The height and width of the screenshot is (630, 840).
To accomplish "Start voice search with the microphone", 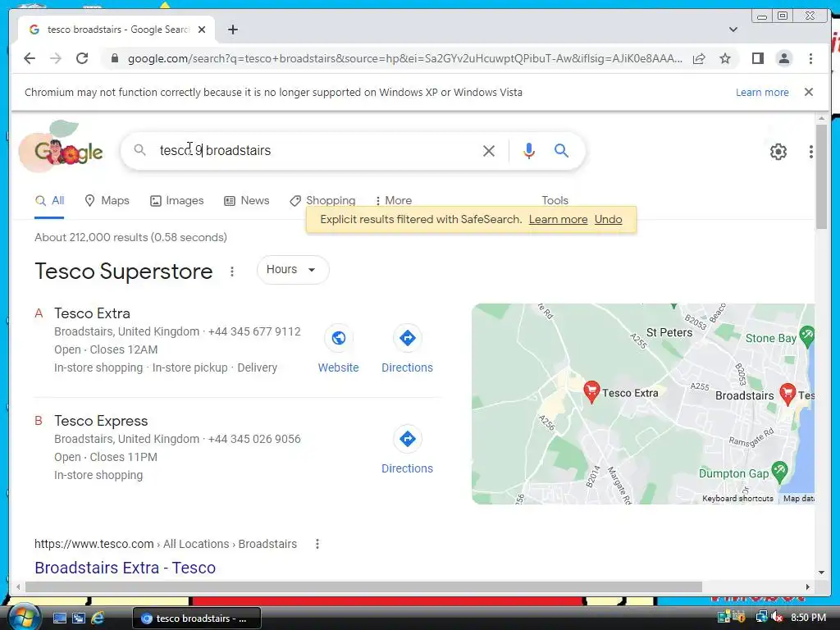I will (529, 151).
